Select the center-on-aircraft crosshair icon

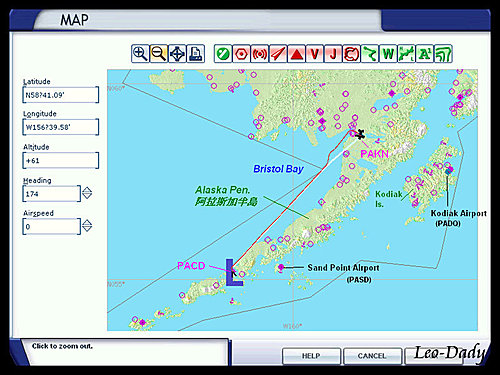(x=177, y=54)
